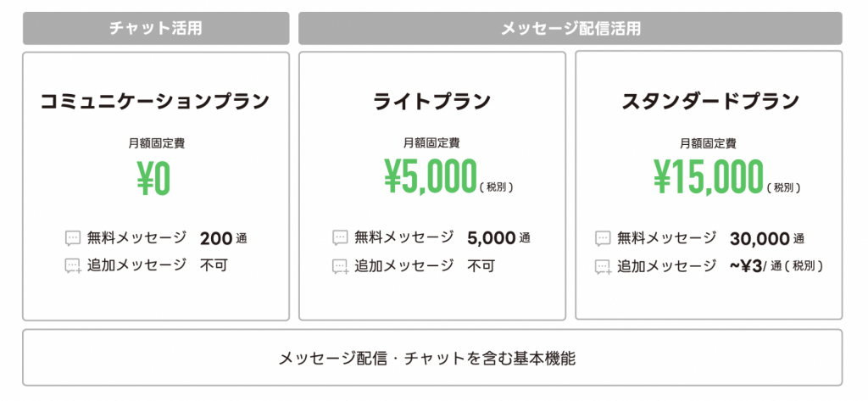Click the free message icon in ライトプラン
The image size is (868, 401).
[340, 239]
